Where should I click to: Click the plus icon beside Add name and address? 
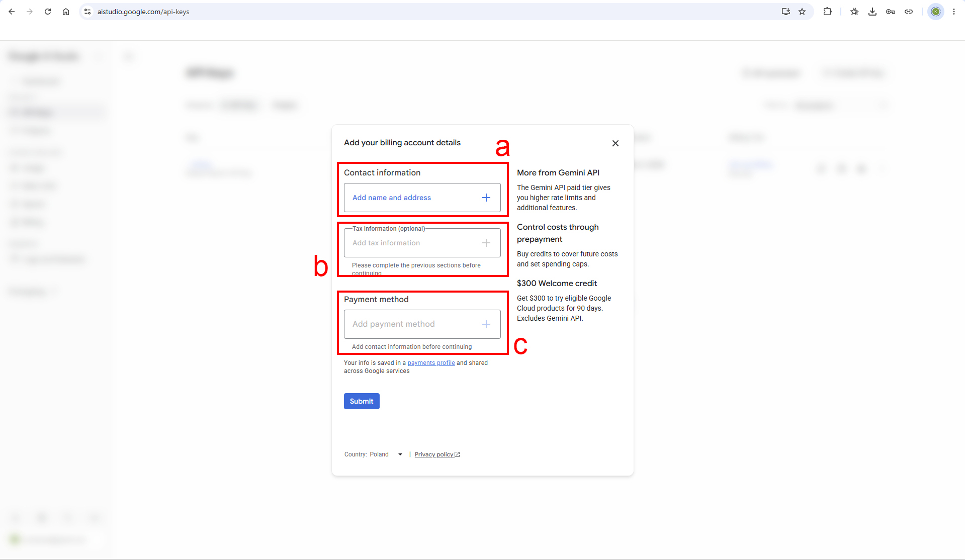coord(486,198)
